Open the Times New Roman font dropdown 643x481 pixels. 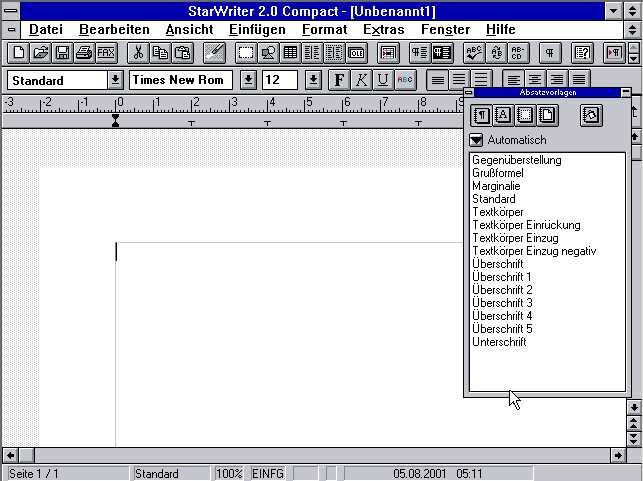tap(248, 80)
